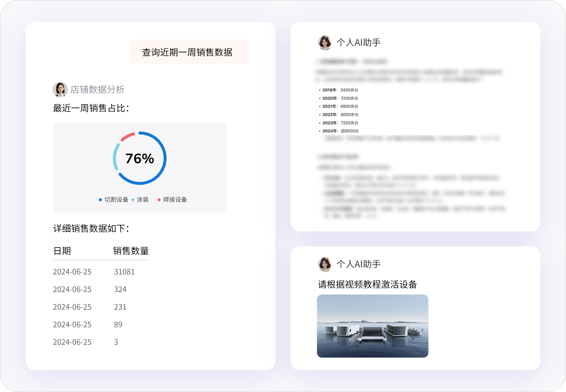Select the red 焊接设备 legend dot
Image resolution: width=566 pixels, height=392 pixels.
(159, 200)
